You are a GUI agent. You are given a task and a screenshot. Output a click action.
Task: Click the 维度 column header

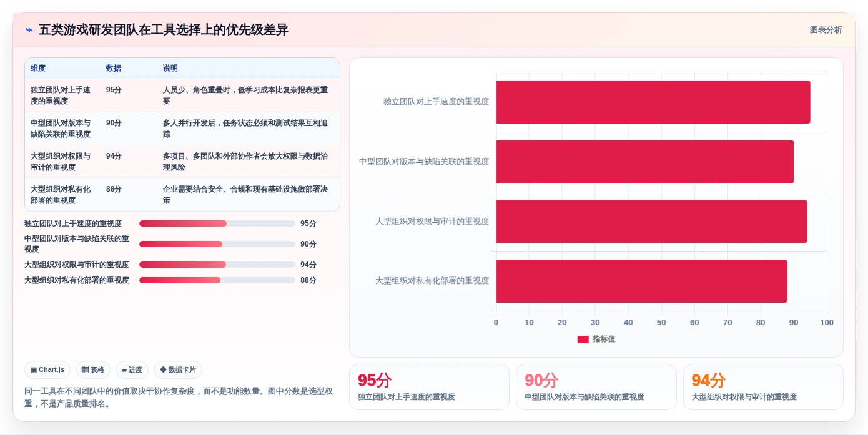38,68
